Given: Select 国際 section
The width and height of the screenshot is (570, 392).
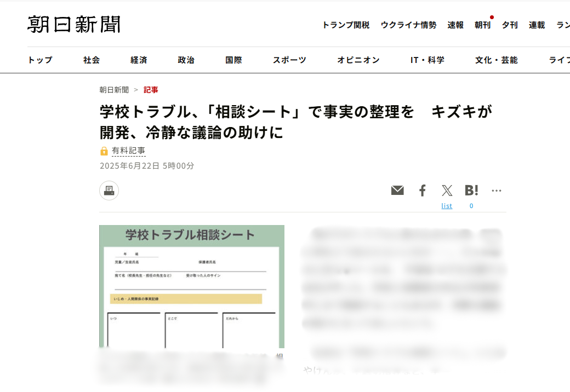Looking at the screenshot, I should tap(233, 60).
